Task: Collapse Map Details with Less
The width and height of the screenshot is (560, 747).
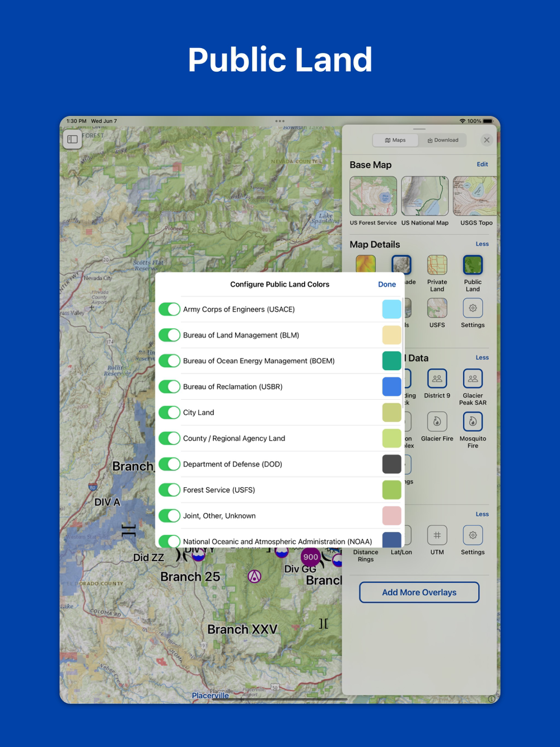Action: [x=482, y=244]
